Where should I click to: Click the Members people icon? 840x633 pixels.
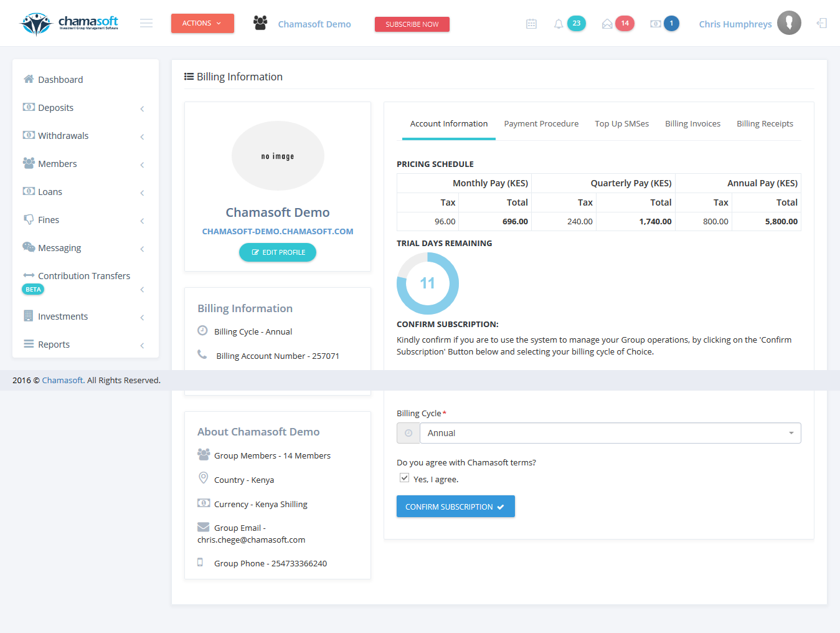click(29, 163)
